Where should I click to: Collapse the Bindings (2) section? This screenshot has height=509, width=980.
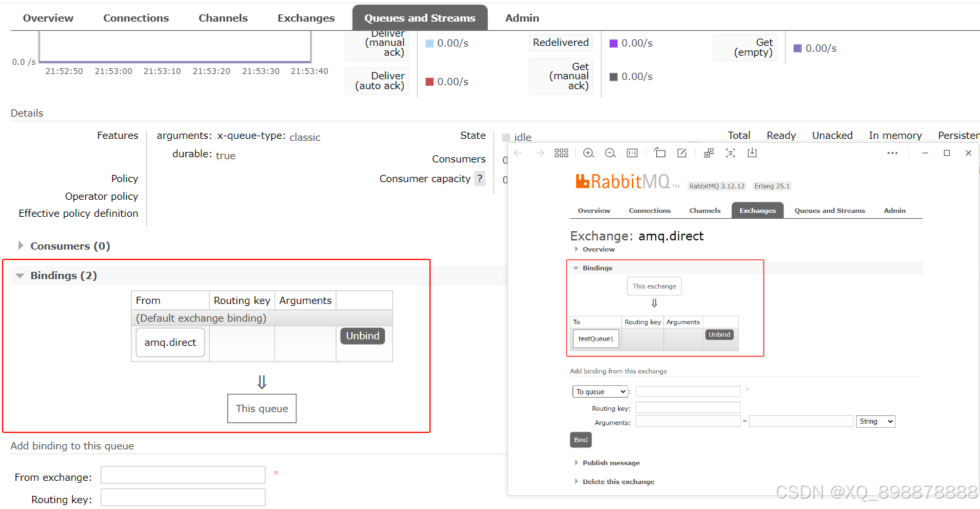57,276
